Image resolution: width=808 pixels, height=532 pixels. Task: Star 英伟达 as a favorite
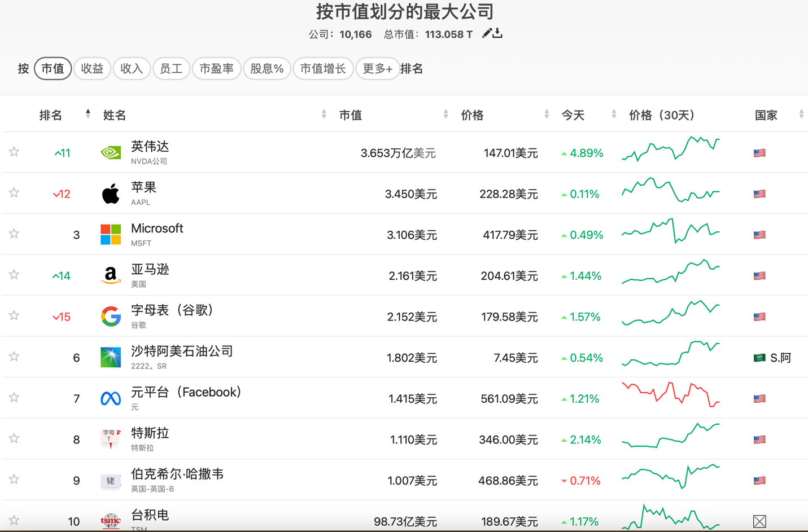14,152
